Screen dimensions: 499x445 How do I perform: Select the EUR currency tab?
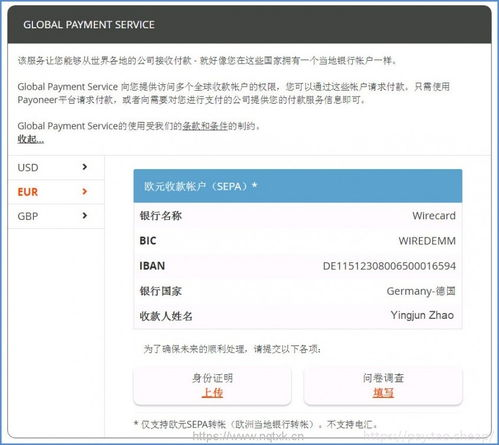point(56,192)
